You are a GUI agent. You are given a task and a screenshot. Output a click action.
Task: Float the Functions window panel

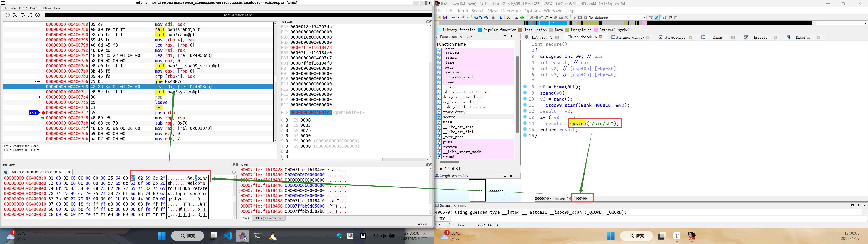(x=511, y=36)
